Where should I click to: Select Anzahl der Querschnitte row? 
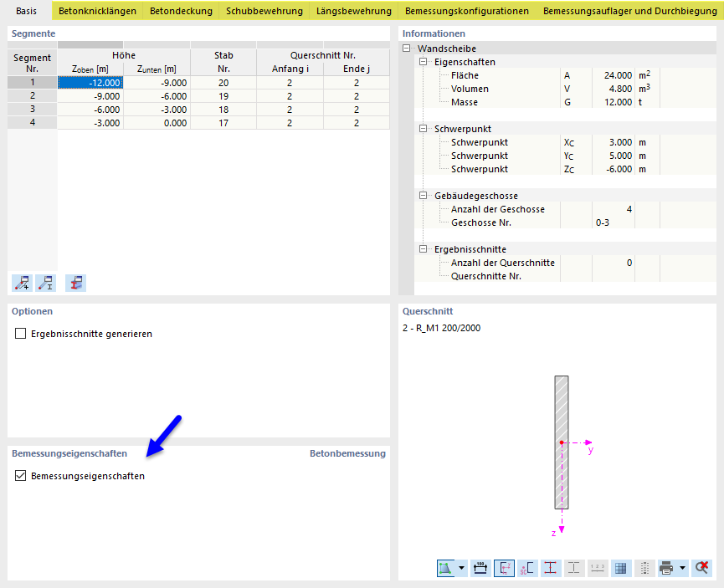pos(565,262)
